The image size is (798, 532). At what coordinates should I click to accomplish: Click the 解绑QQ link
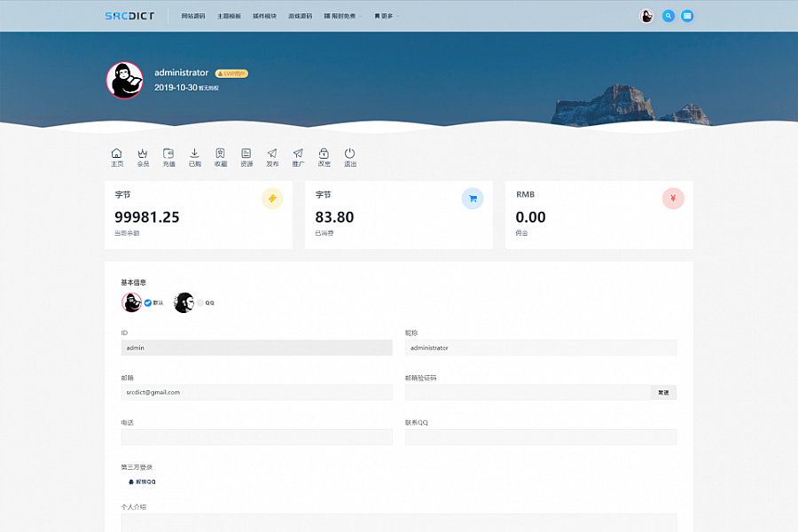tap(142, 481)
